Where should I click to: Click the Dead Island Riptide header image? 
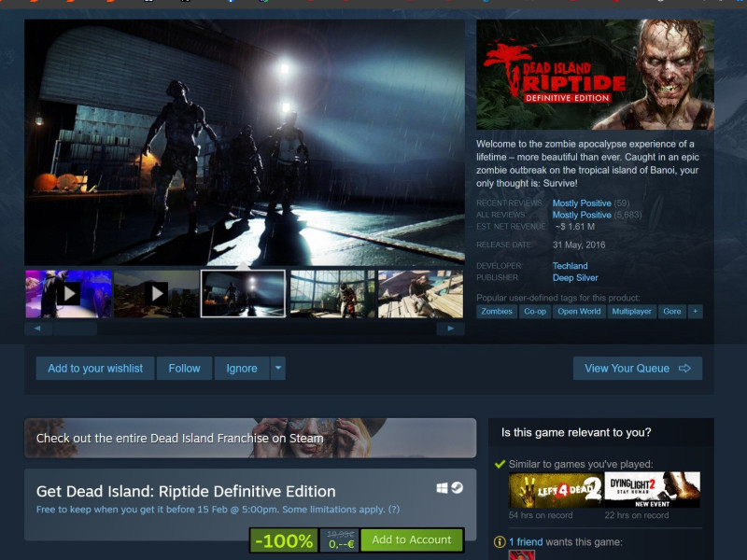(x=595, y=75)
